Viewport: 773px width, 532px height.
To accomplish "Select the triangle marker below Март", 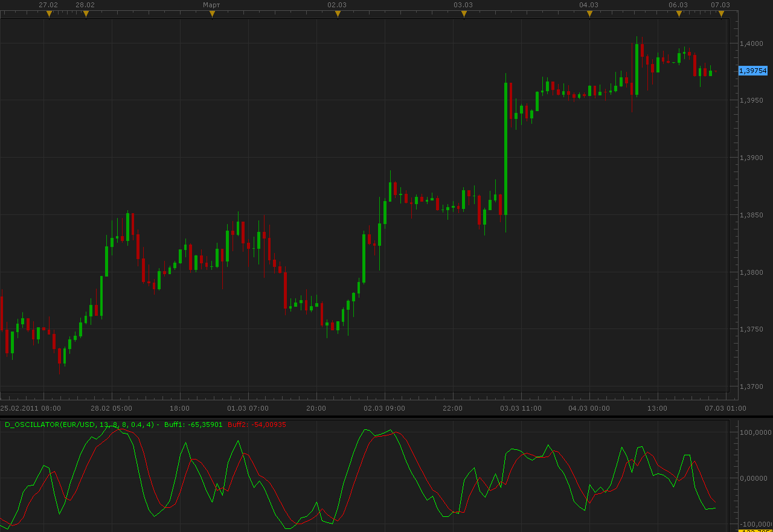I will [x=212, y=14].
